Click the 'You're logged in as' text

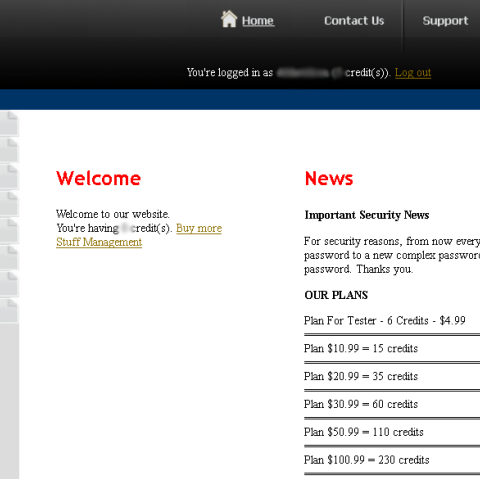[230, 73]
